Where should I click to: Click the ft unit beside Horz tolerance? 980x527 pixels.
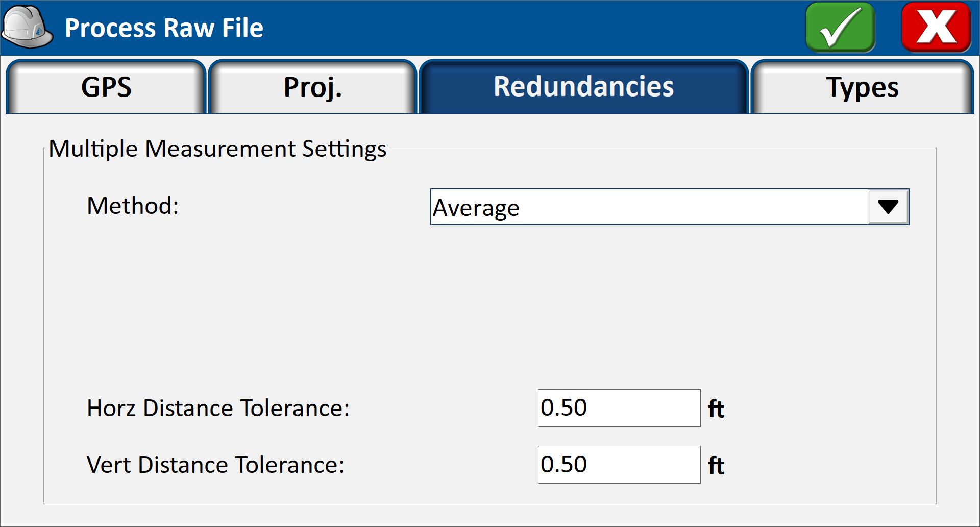point(716,409)
